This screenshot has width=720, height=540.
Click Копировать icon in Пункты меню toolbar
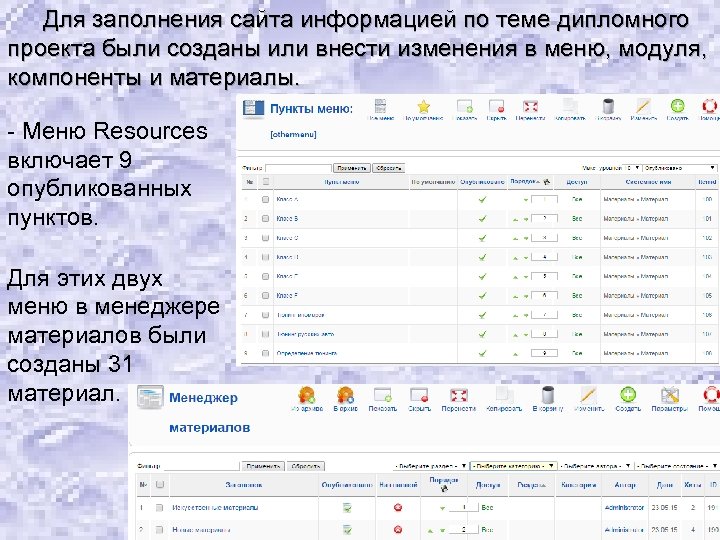570,107
